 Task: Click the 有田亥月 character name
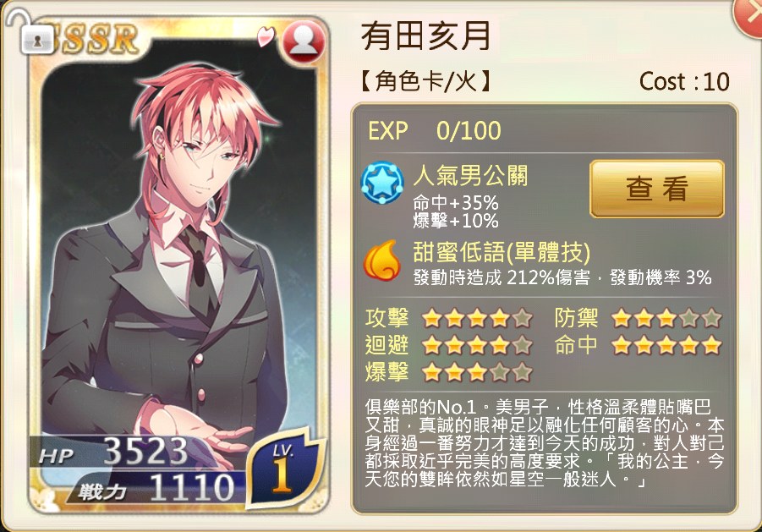pos(426,36)
